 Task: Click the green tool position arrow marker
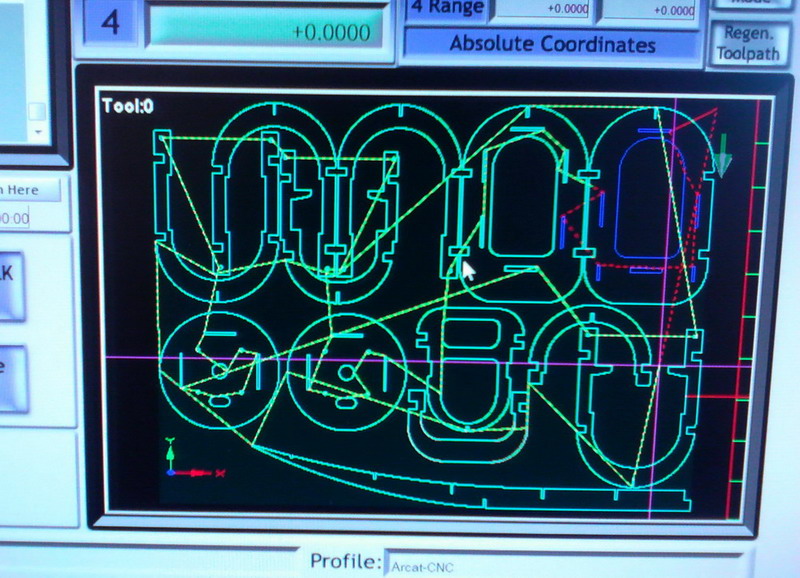click(x=721, y=156)
